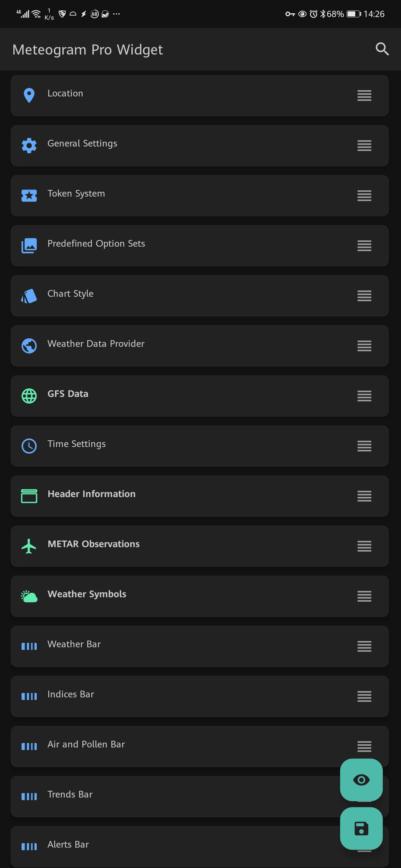Tap the search magnifier icon

[382, 49]
